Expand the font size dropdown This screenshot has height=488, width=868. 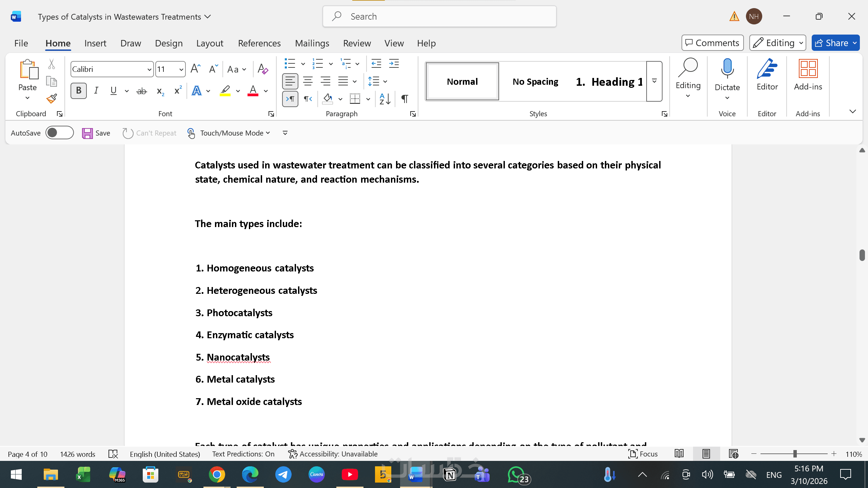181,69
